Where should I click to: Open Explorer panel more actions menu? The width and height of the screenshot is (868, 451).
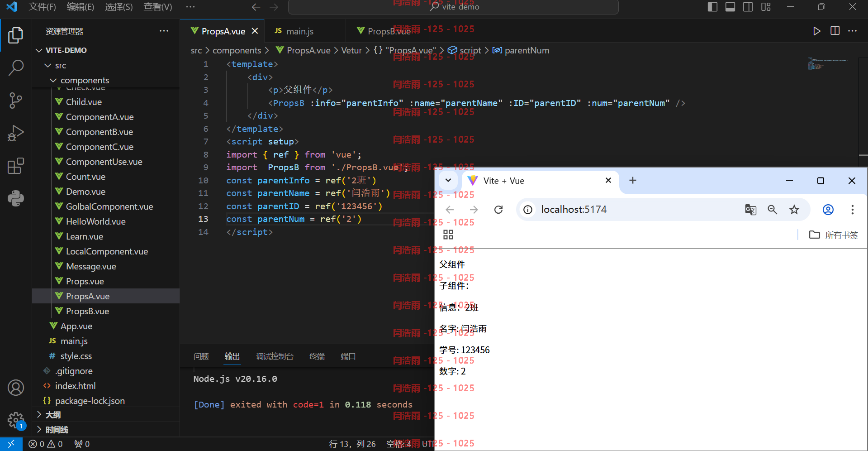(x=164, y=31)
